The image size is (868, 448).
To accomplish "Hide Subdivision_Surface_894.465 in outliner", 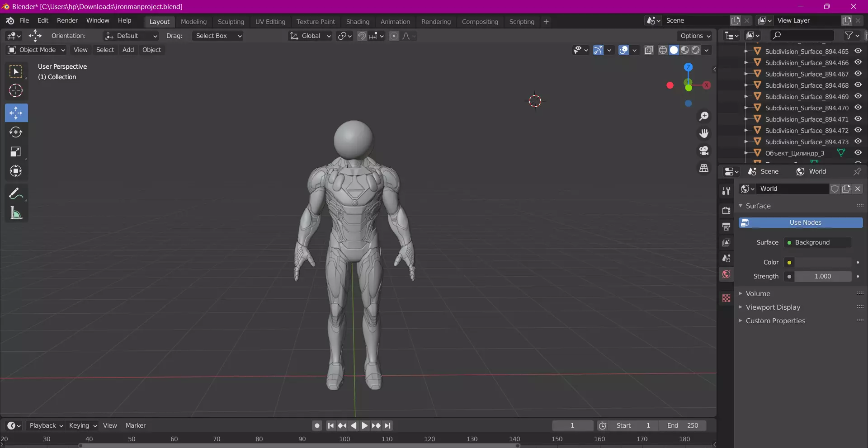I will pyautogui.click(x=858, y=51).
